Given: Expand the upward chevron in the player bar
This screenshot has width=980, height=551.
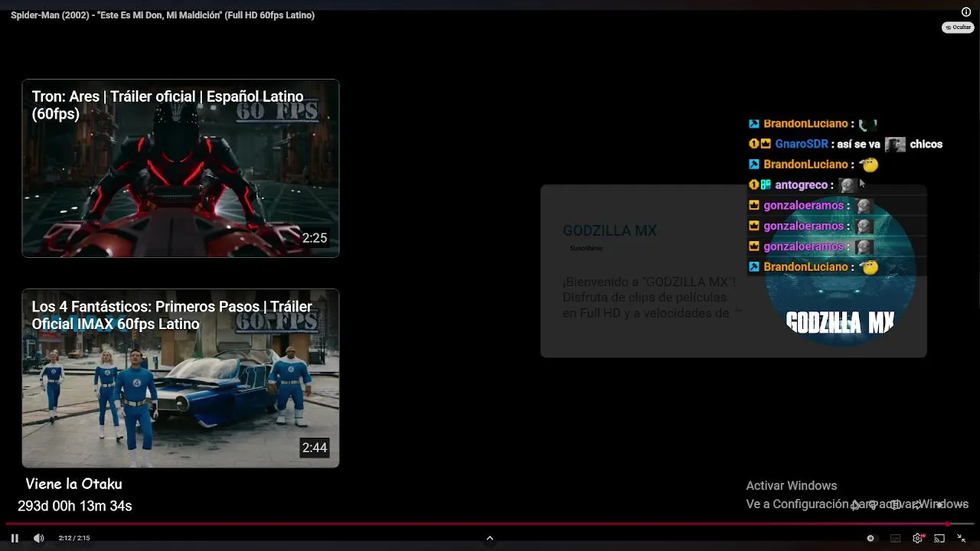Looking at the screenshot, I should pos(489,538).
